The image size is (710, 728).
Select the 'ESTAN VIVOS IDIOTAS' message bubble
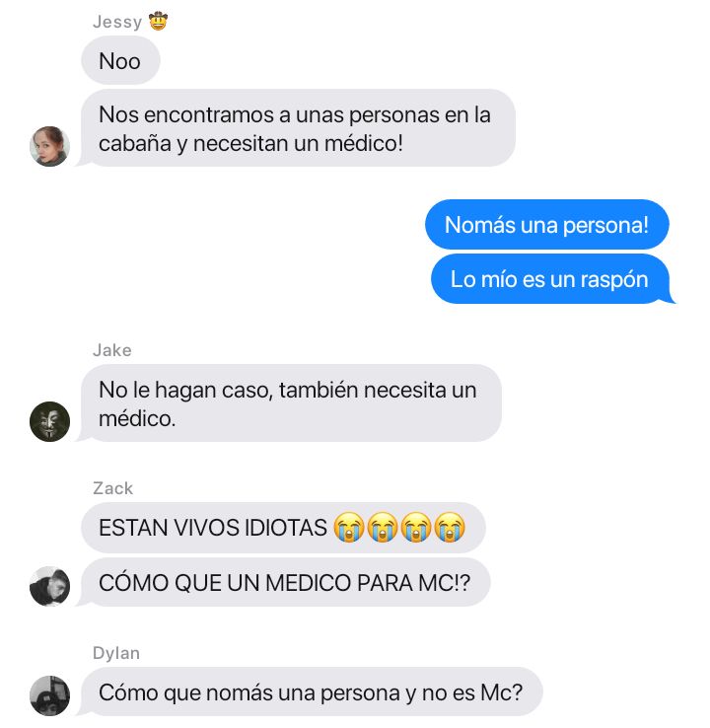pos(283,528)
